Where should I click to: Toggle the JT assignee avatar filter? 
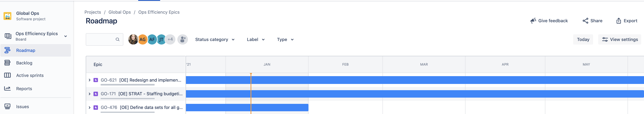tap(161, 39)
